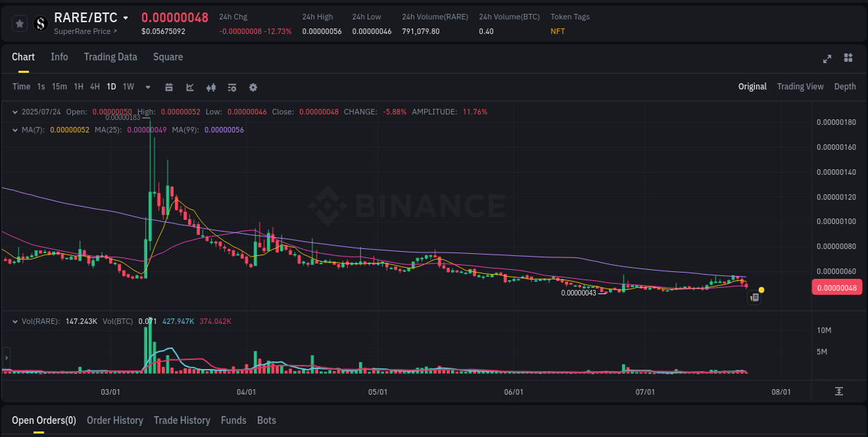Switch to the Trading Data tab
The height and width of the screenshot is (437, 868).
click(x=110, y=57)
